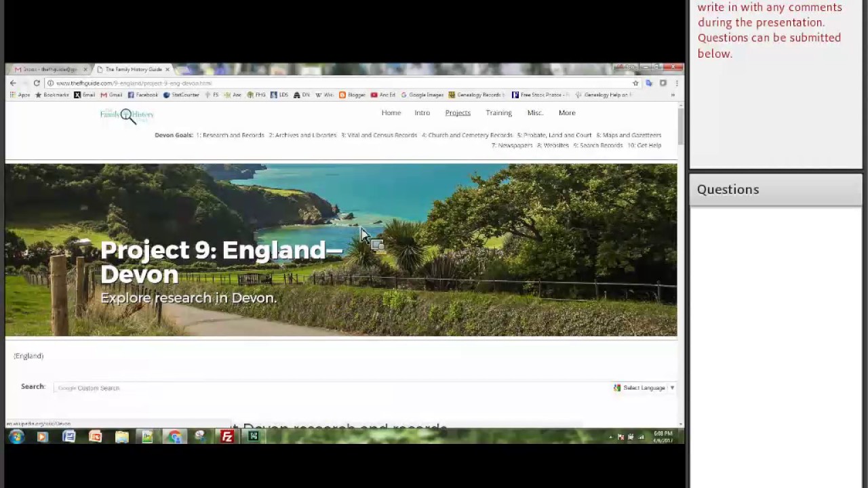Show hidden system tray icons
868x488 pixels.
pos(610,437)
